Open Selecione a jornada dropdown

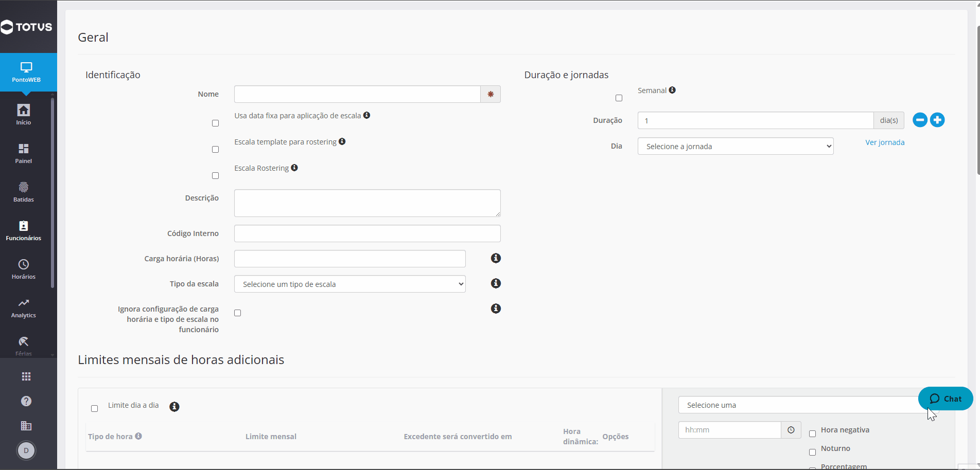click(736, 146)
